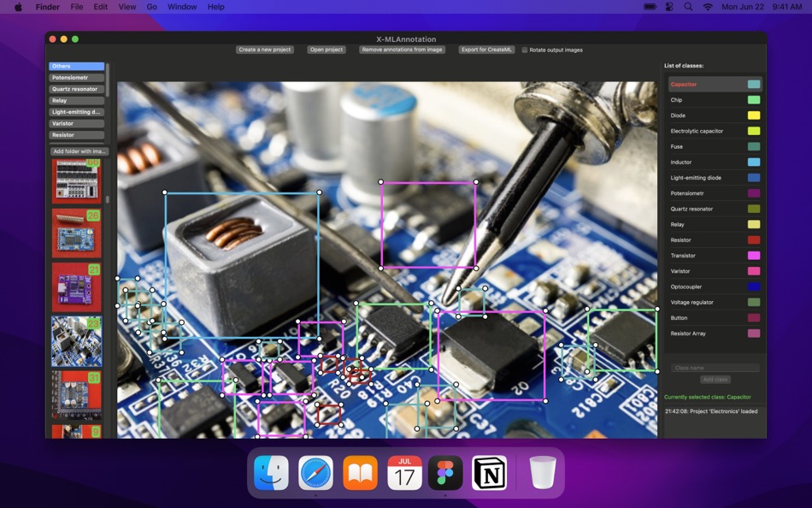812x508 pixels.
Task: Open Spotlight search in menu bar
Action: 688,7
